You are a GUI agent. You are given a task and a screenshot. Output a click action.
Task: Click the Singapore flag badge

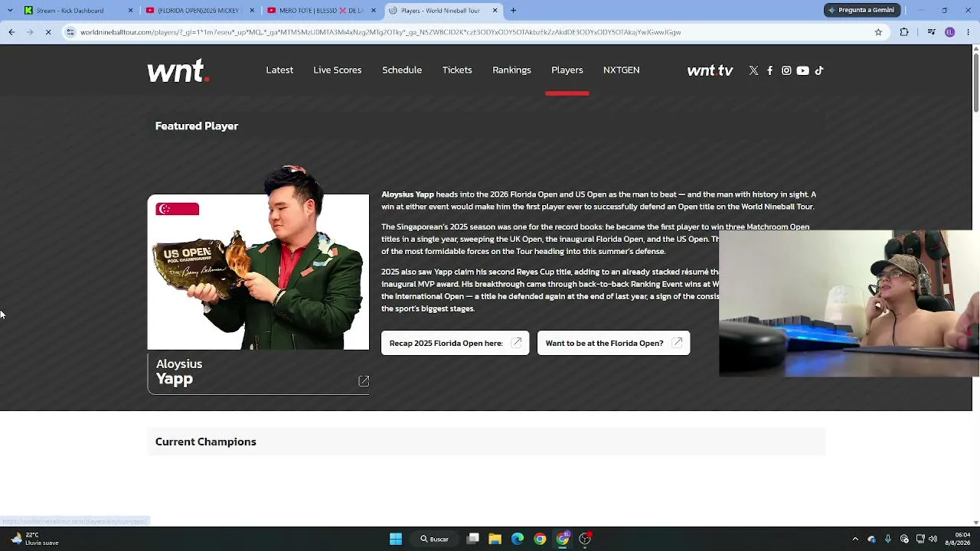tap(177, 209)
